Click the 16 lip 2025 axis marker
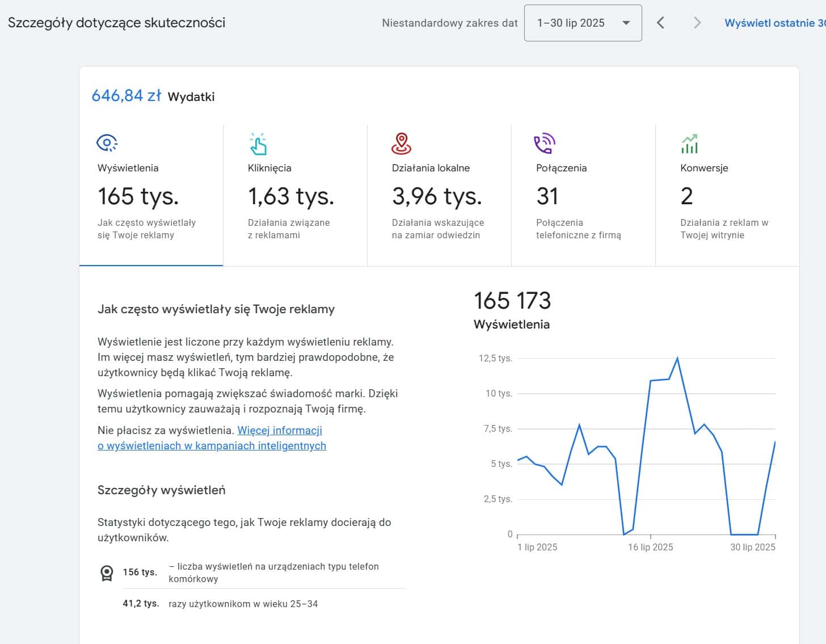826x644 pixels. (650, 547)
